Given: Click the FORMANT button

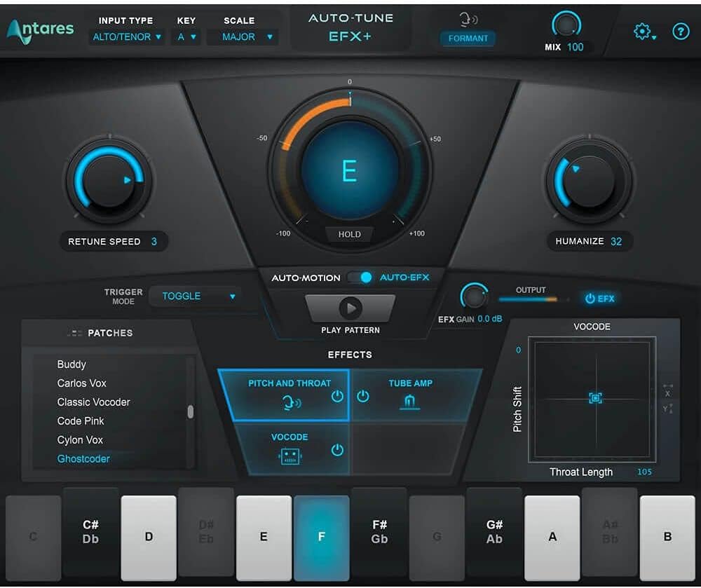Looking at the screenshot, I should (x=468, y=39).
